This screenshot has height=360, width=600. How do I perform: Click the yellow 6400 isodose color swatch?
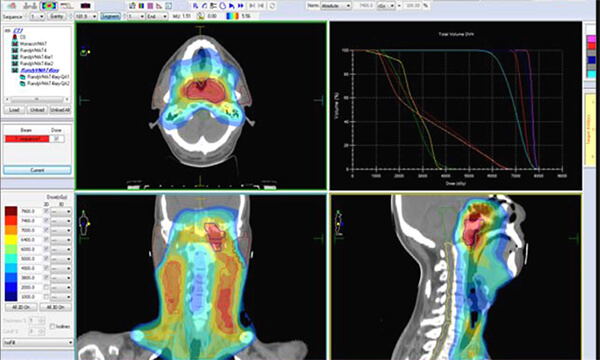click(x=11, y=239)
